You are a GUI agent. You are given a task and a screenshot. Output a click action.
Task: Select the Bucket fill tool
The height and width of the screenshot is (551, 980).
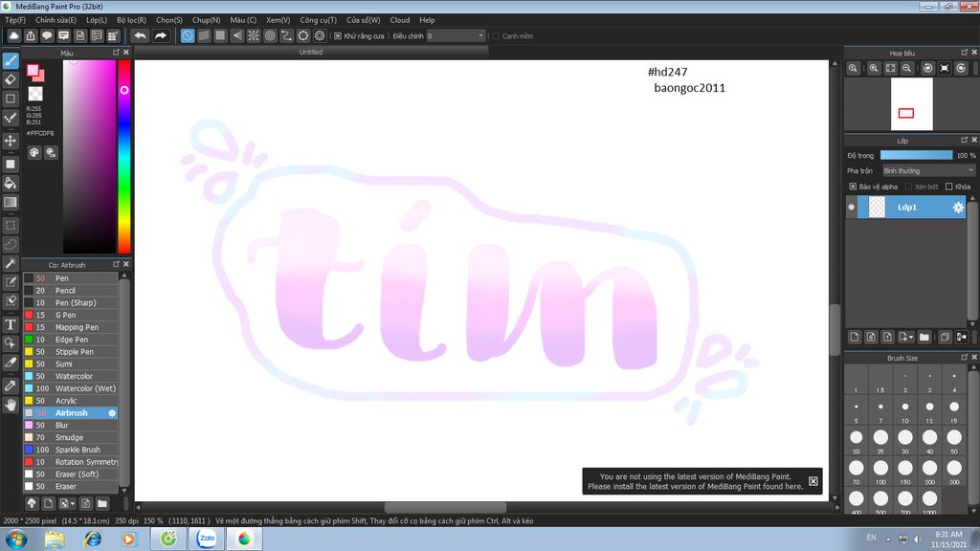coord(11,183)
